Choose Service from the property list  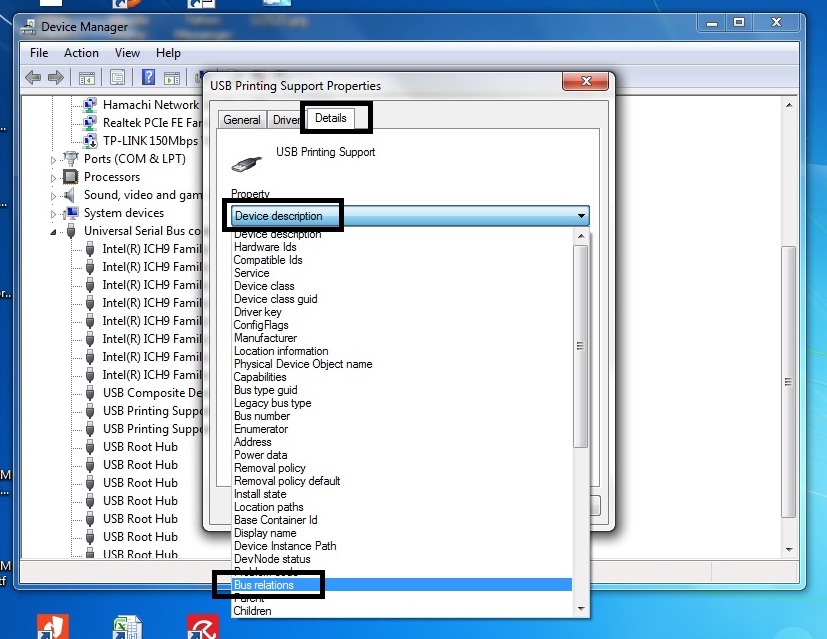click(402, 273)
